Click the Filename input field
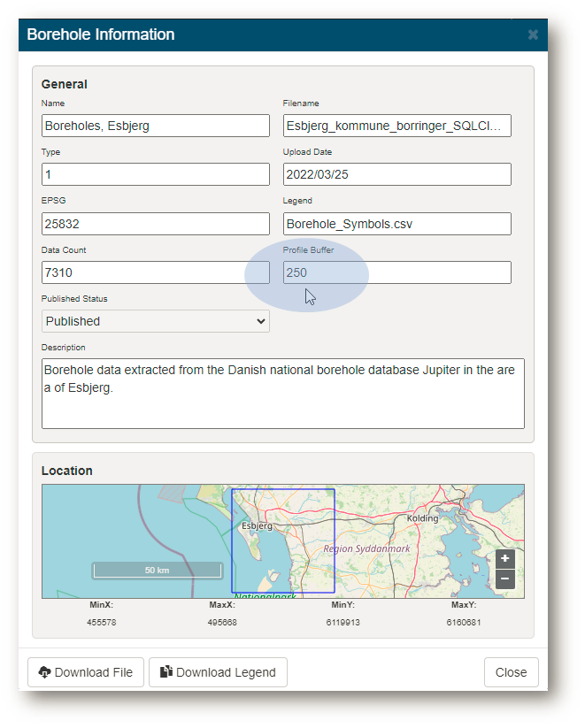 [396, 126]
